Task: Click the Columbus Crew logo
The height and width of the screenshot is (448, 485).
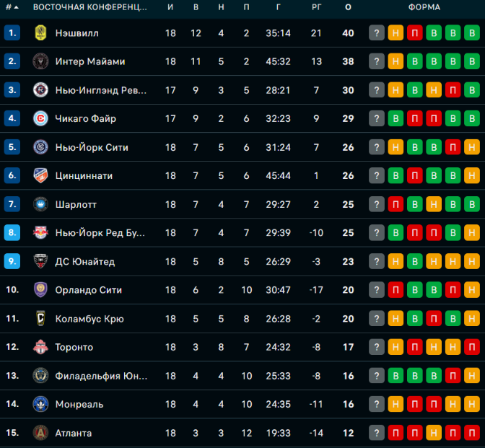Action: click(40, 318)
